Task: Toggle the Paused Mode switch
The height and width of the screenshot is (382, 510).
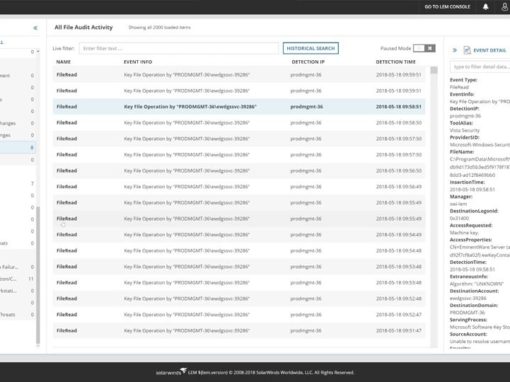Action: (x=424, y=48)
